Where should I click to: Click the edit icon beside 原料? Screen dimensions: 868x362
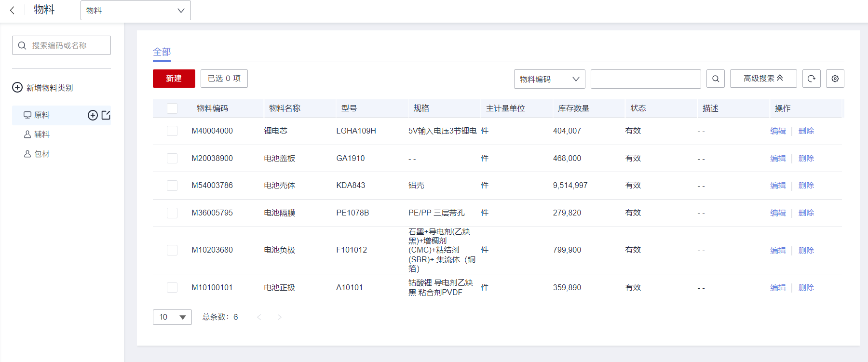click(x=106, y=115)
